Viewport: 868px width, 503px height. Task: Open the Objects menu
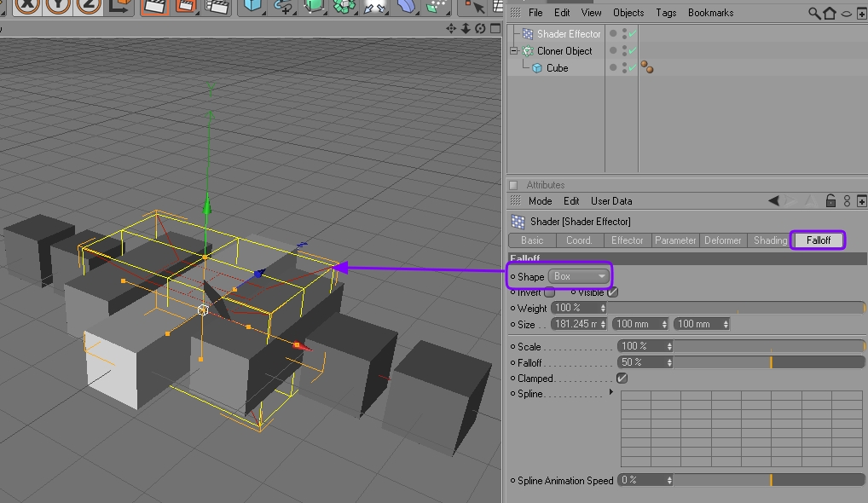point(628,13)
